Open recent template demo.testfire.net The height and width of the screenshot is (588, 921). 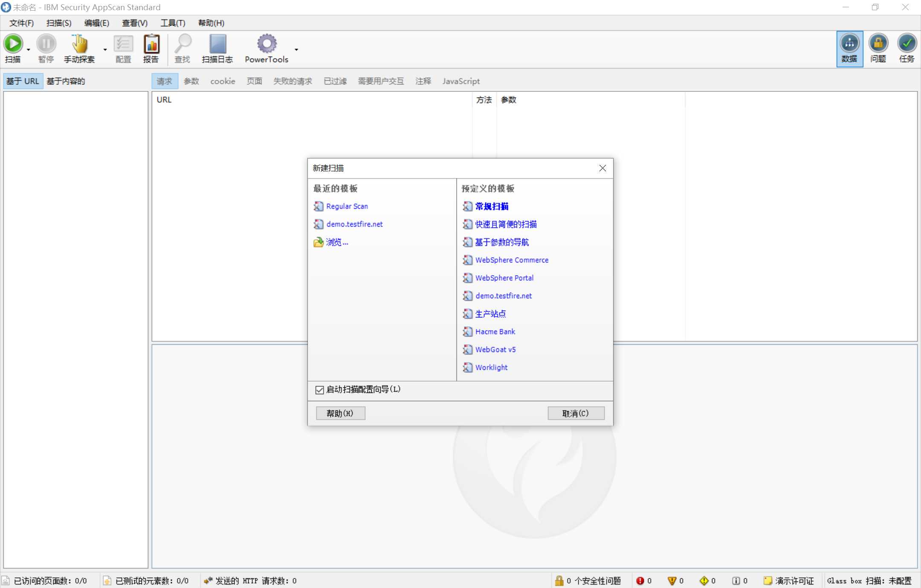[354, 224]
